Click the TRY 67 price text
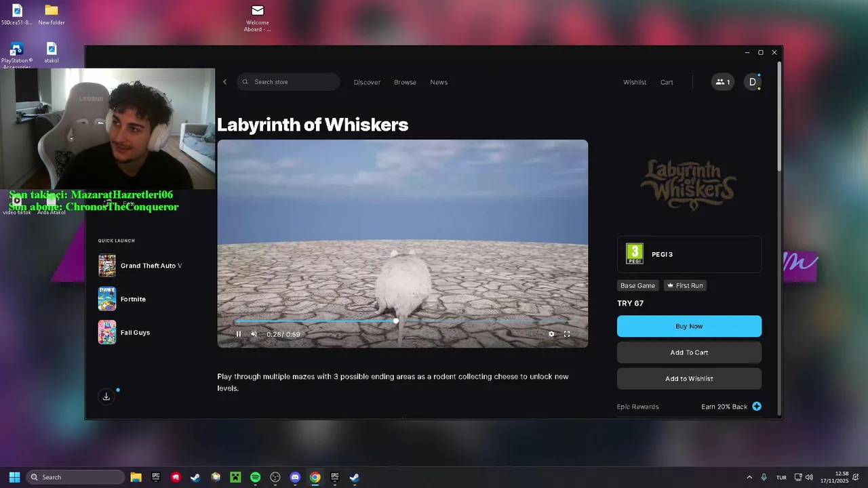Image resolution: width=868 pixels, height=488 pixels. (x=630, y=303)
